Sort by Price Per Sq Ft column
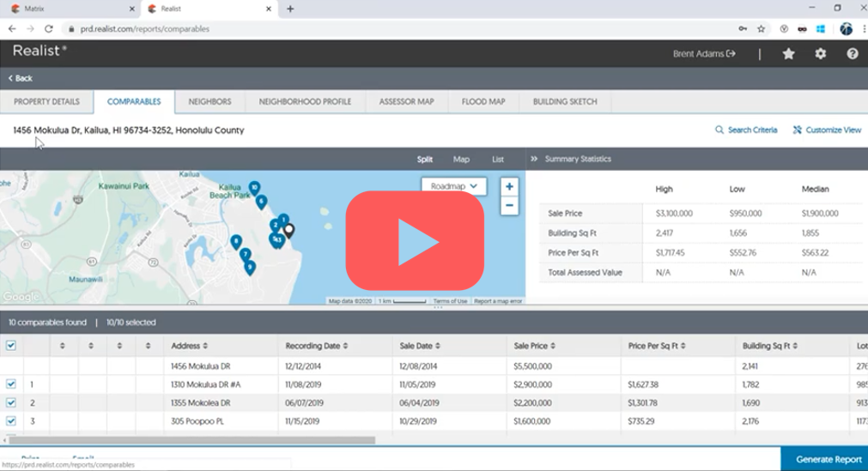This screenshot has width=868, height=471. (657, 346)
